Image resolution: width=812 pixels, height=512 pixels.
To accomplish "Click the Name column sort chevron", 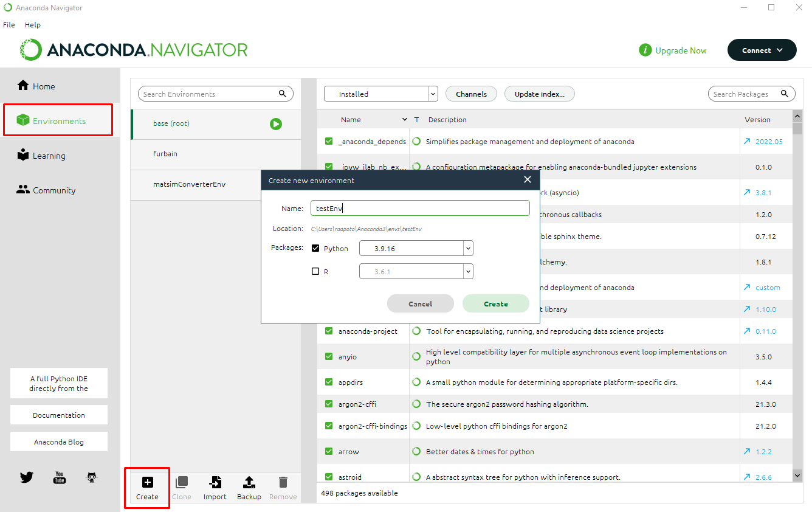I will [x=405, y=119].
